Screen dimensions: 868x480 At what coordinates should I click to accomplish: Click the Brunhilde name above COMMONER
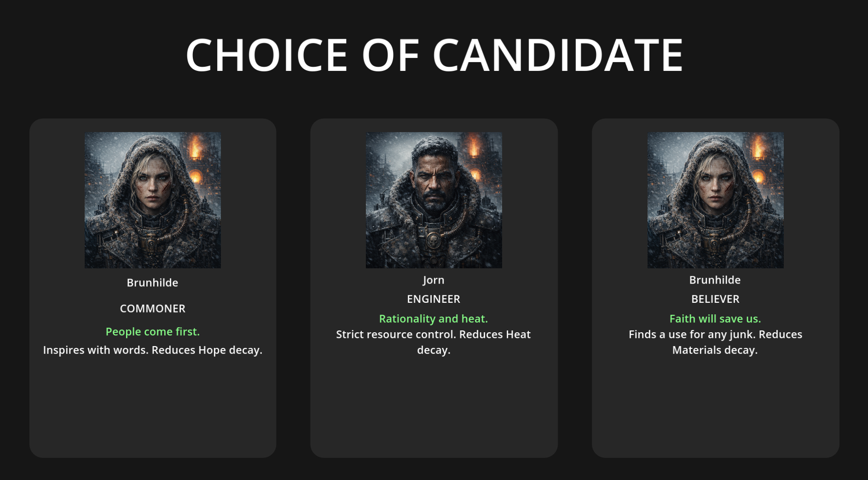coord(152,283)
